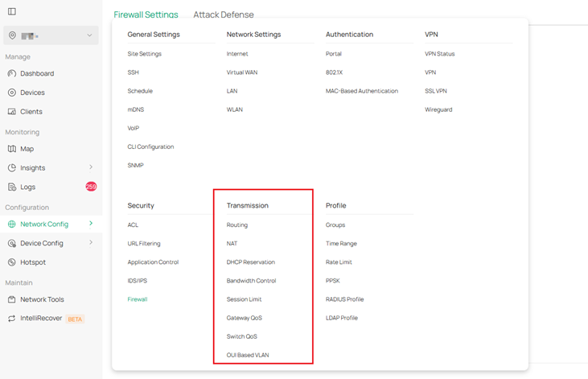Open Schedule under General Settings
The image size is (588, 379).
pyautogui.click(x=140, y=91)
